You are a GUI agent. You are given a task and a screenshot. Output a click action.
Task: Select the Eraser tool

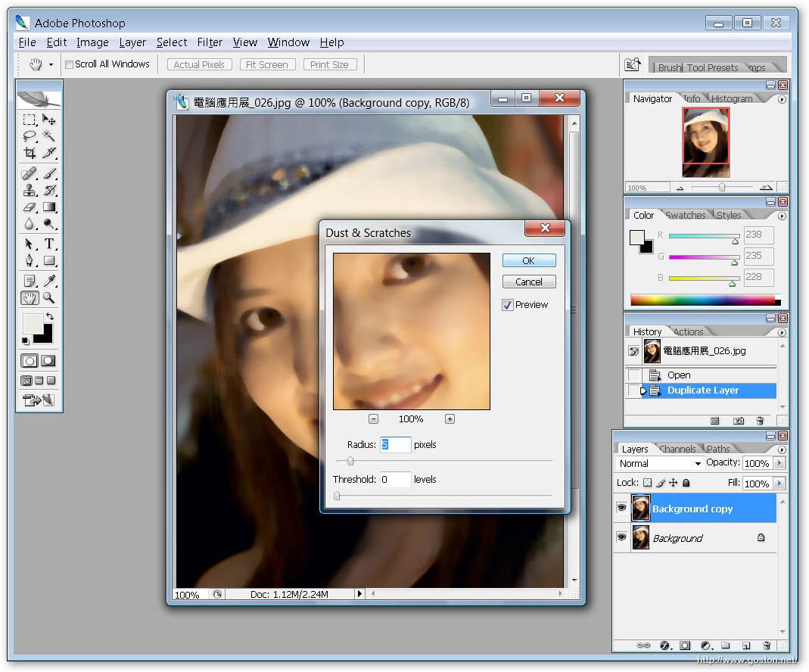30,207
